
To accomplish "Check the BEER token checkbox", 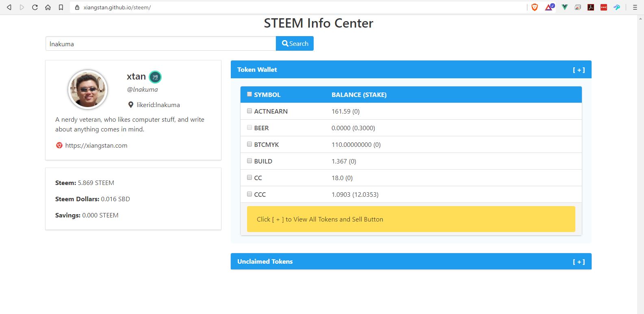I will pyautogui.click(x=249, y=127).
